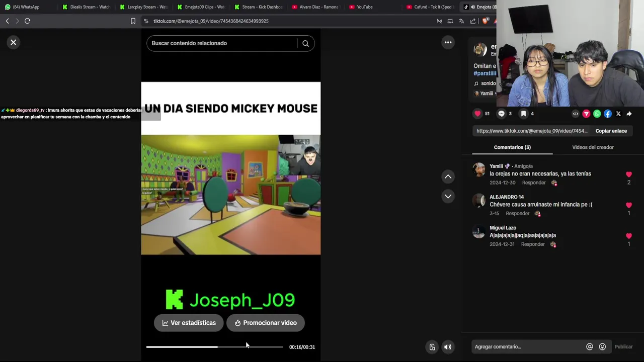
Task: Click the disabled Publicar button
Action: point(623,346)
